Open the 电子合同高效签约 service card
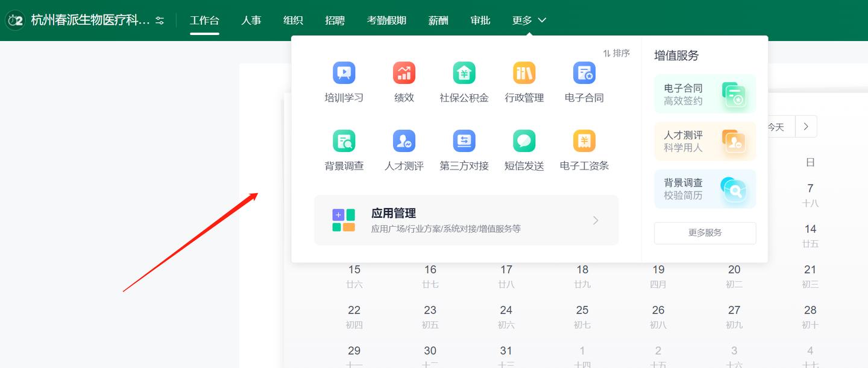This screenshot has height=368, width=868. [x=705, y=94]
